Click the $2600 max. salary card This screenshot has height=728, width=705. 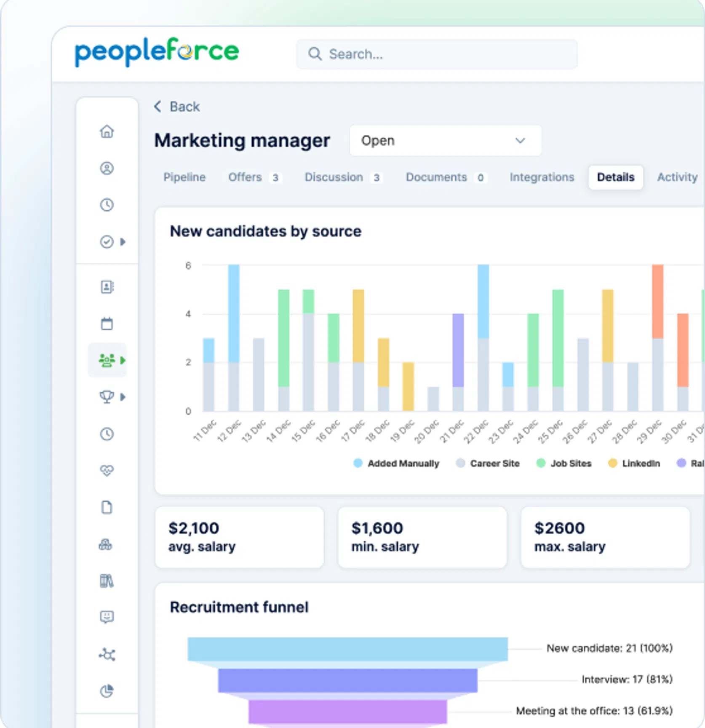pos(606,538)
